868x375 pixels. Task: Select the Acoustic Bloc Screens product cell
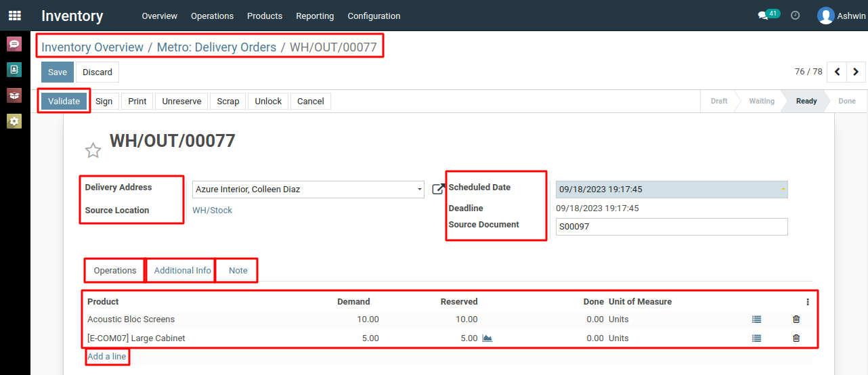coord(131,319)
